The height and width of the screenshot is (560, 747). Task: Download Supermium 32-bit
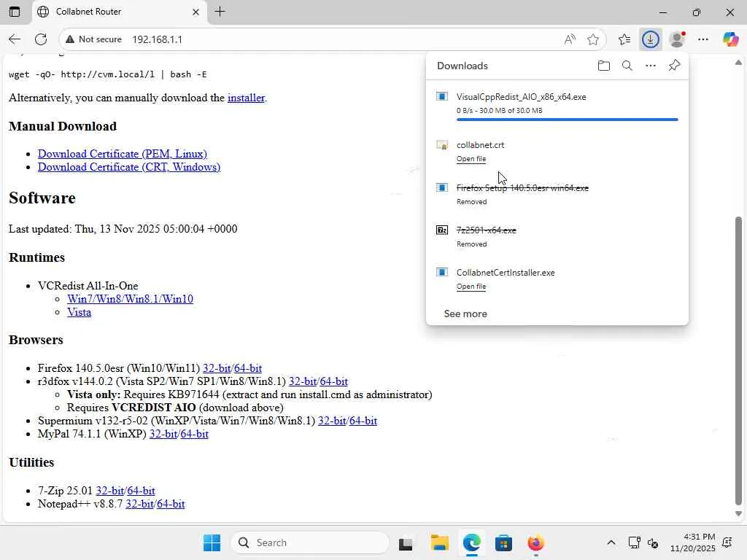332,421
